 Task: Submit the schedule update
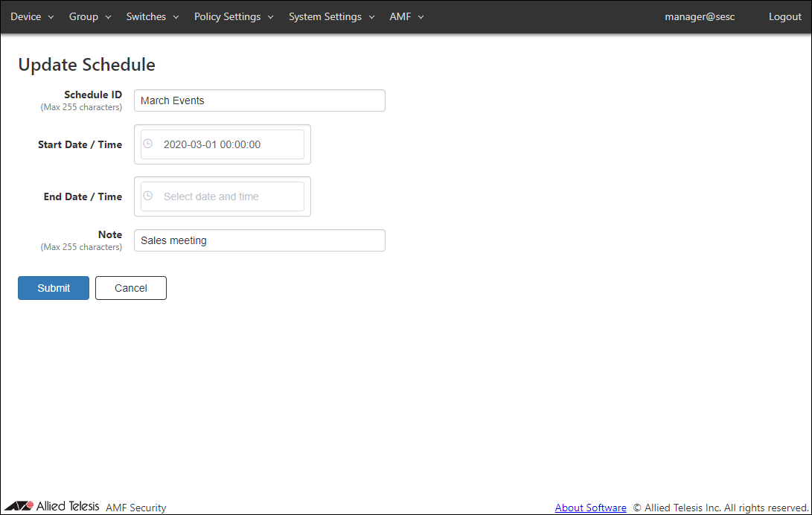coord(54,288)
